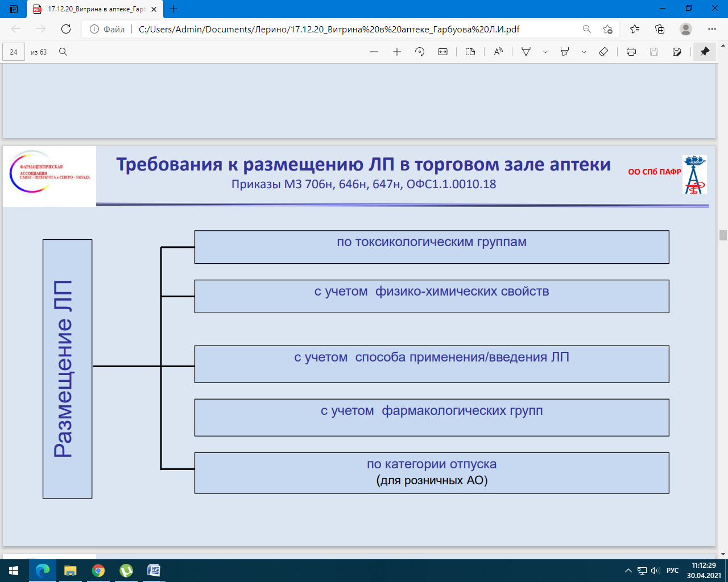Open Microsoft Word from taskbar

(154, 571)
